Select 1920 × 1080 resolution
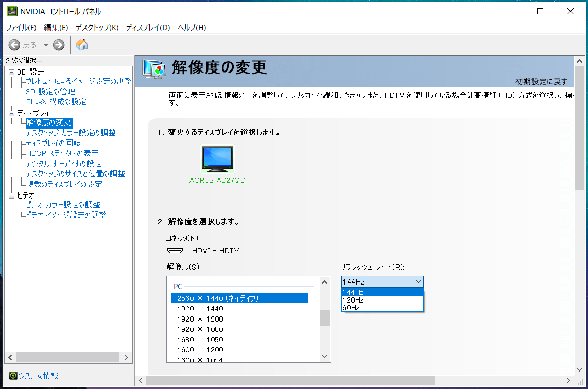588x389 pixels. pyautogui.click(x=239, y=329)
